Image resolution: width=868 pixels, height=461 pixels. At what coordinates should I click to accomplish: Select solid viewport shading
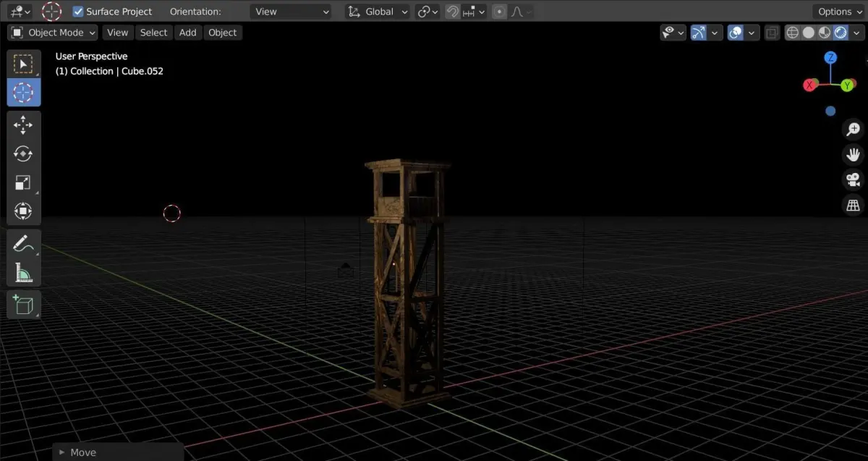809,33
